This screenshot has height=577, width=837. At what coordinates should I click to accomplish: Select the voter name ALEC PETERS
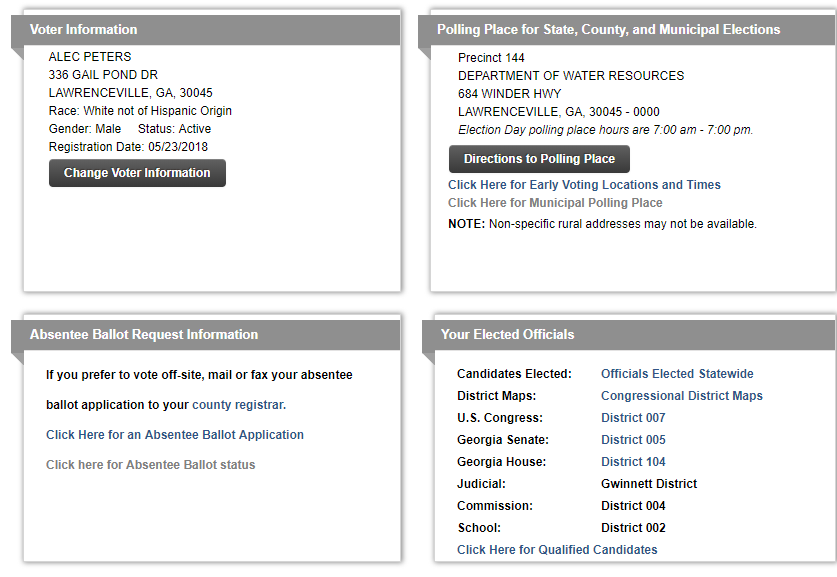[90, 57]
